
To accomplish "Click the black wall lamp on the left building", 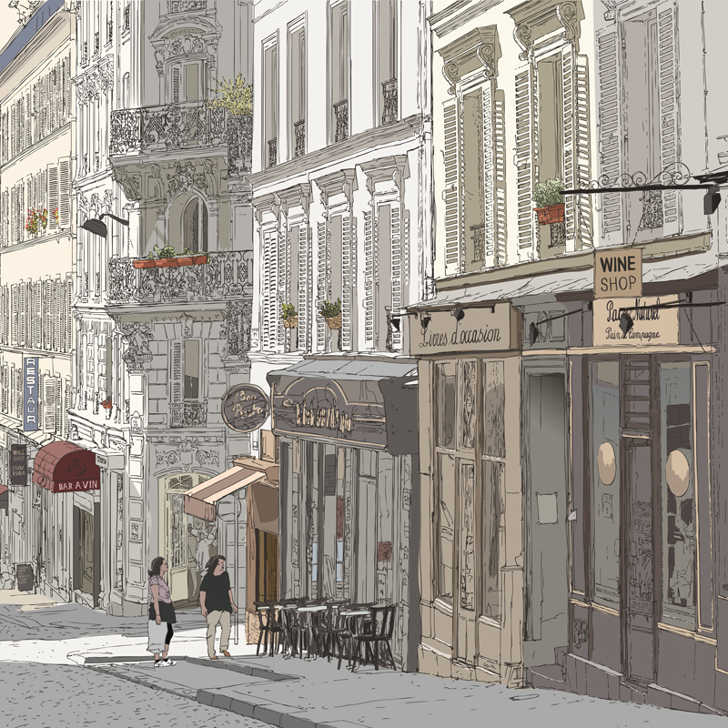I will click(95, 227).
